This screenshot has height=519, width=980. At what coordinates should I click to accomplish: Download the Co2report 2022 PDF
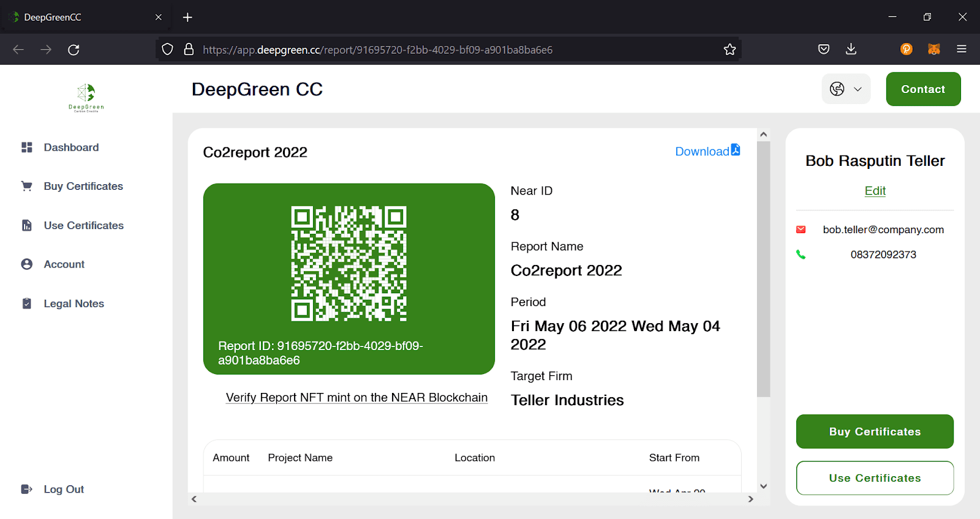pos(707,151)
